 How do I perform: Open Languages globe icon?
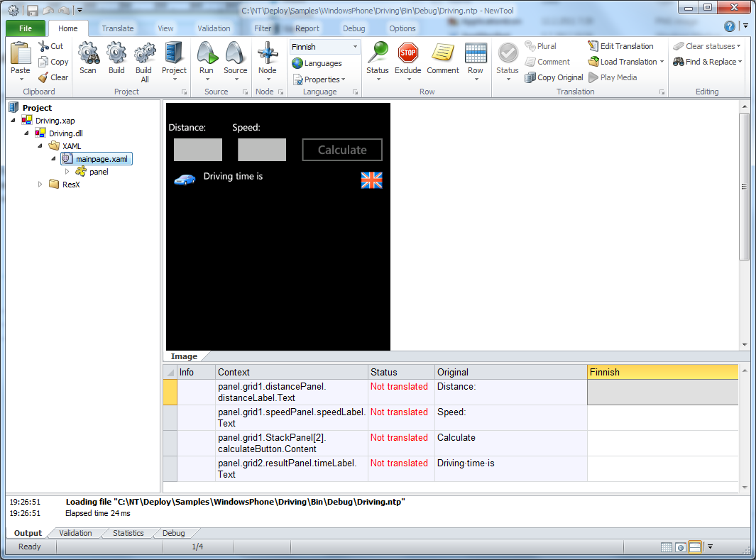pyautogui.click(x=297, y=63)
